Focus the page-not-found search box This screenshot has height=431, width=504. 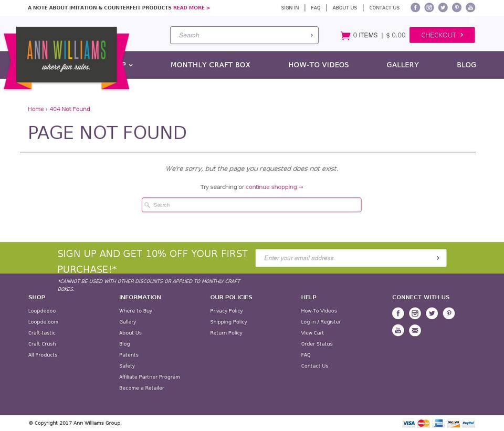tap(251, 205)
